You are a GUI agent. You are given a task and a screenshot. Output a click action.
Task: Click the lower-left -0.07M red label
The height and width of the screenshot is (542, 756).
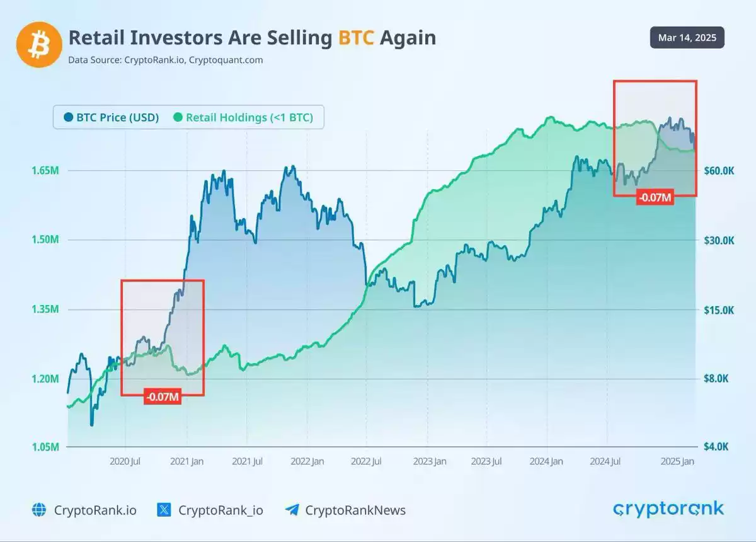[x=163, y=397]
